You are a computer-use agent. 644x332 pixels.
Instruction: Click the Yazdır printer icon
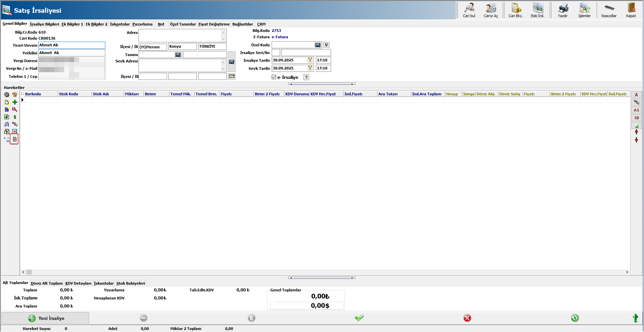563,8
